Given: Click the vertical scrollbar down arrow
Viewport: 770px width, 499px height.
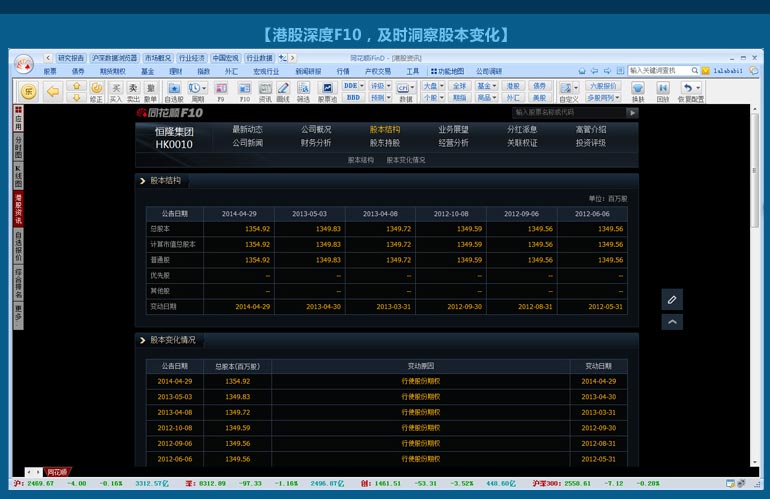Looking at the screenshot, I should click(x=755, y=462).
